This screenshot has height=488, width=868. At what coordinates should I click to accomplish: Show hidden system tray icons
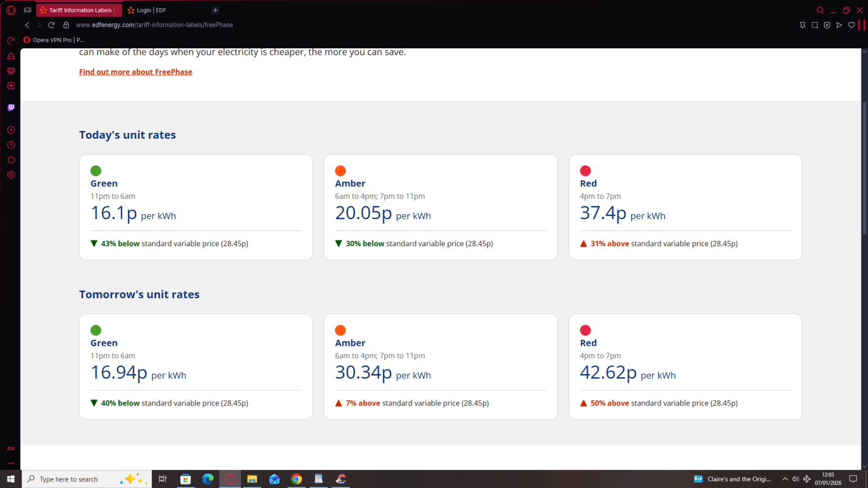point(784,479)
